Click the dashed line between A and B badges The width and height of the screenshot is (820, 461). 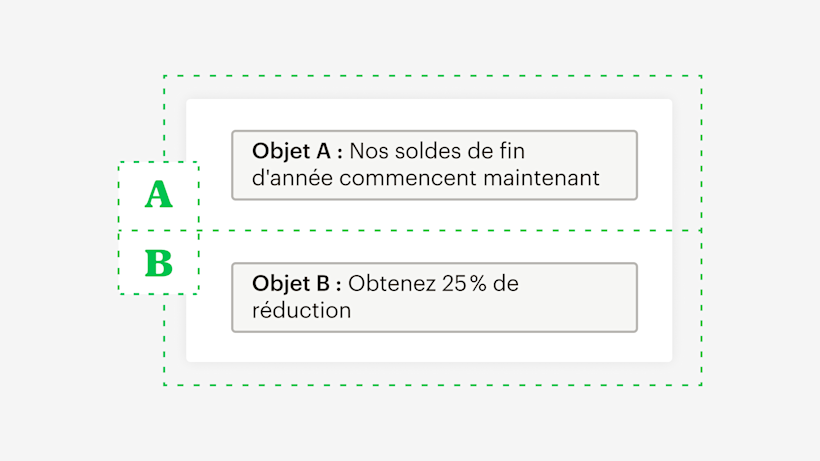158,231
